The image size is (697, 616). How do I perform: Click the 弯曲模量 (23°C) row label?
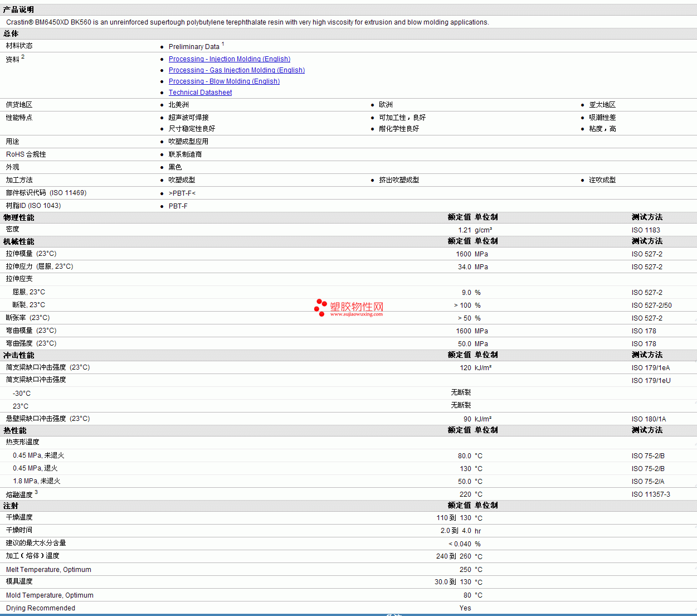tap(31, 331)
